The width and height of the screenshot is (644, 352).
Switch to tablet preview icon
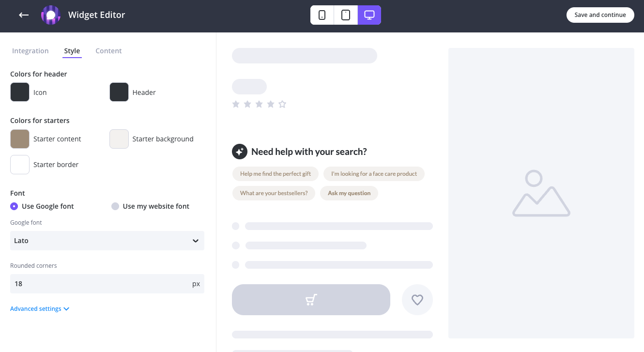click(x=346, y=15)
